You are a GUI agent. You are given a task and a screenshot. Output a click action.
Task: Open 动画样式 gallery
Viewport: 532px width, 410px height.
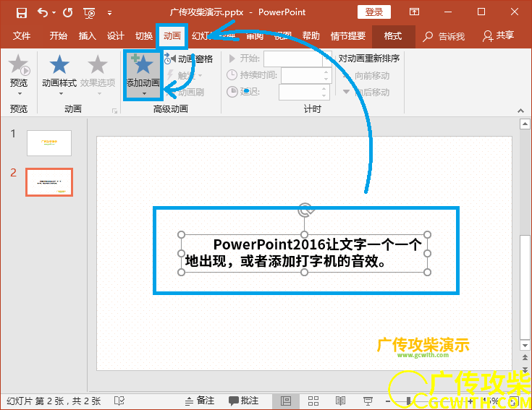point(59,74)
